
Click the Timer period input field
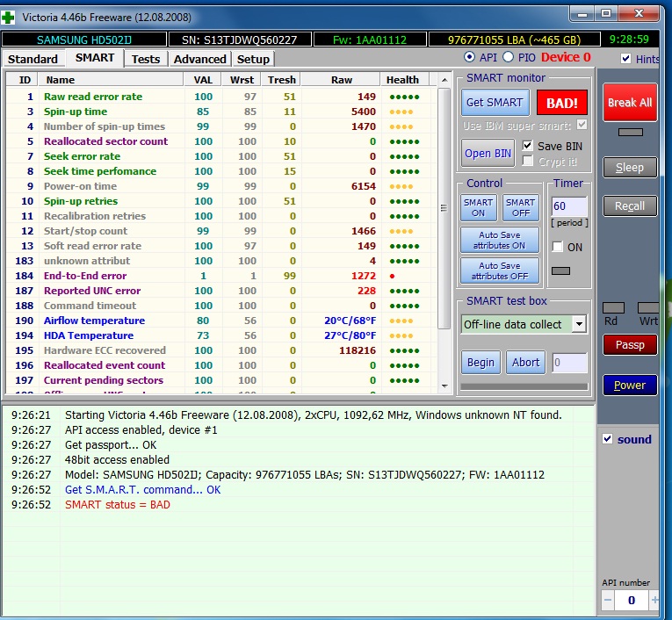point(567,206)
